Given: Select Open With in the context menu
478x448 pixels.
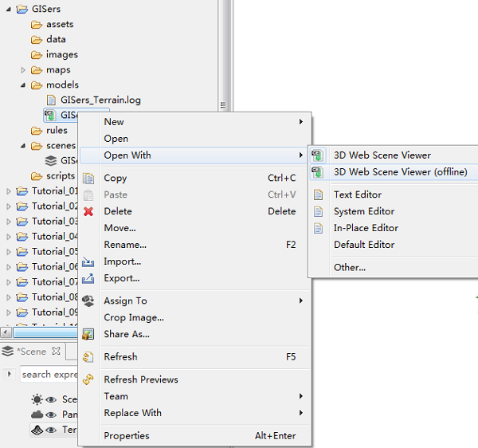Looking at the screenshot, I should (x=194, y=155).
